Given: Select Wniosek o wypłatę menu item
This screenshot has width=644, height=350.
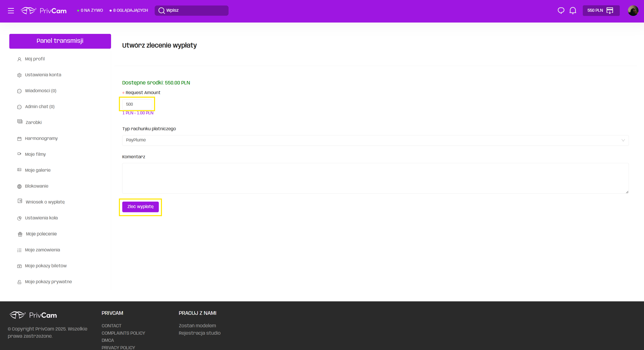Looking at the screenshot, I should (45, 202).
